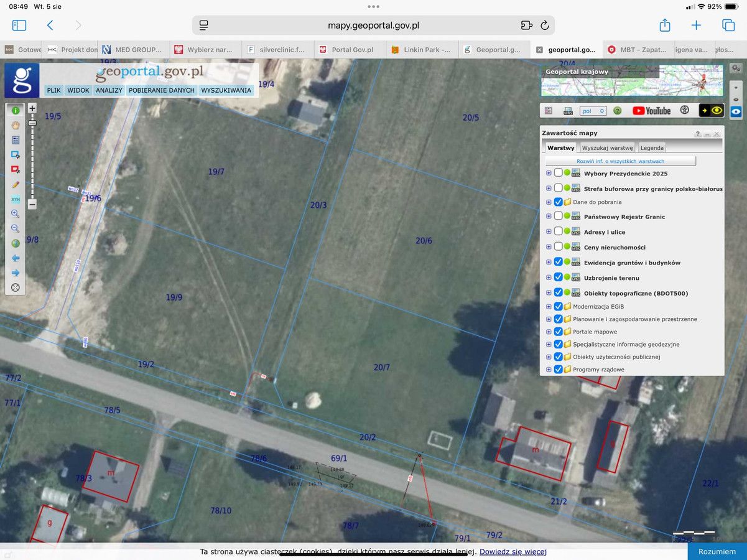Check the Ceny nieruchomości layer checkbox
Screen dimensions: 747x560
[x=558, y=247]
